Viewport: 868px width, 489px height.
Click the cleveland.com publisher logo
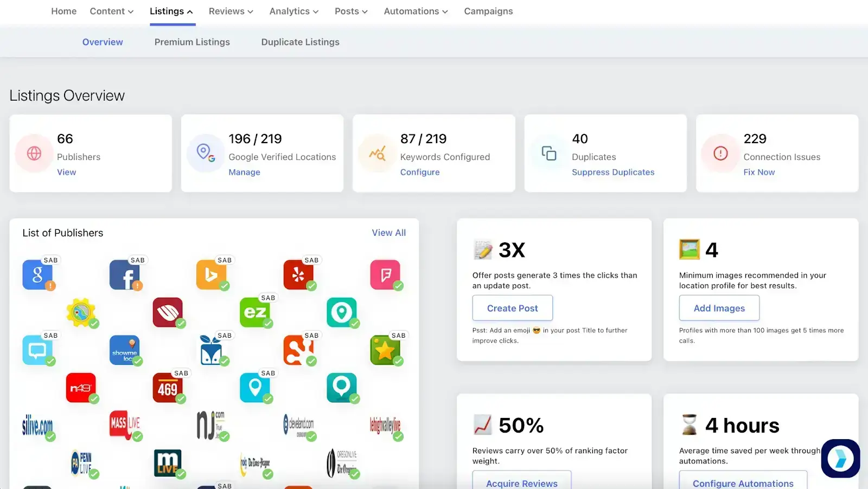298,426
